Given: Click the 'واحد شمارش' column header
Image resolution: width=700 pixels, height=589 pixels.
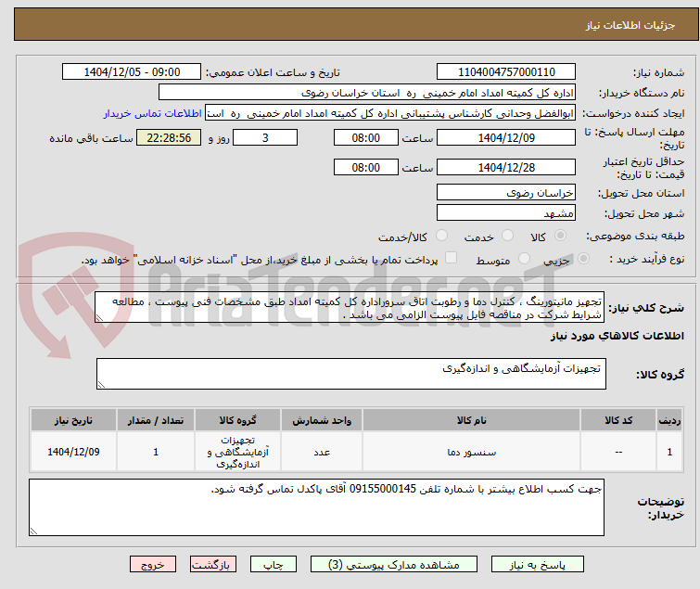Looking at the screenshot, I should tap(322, 420).
